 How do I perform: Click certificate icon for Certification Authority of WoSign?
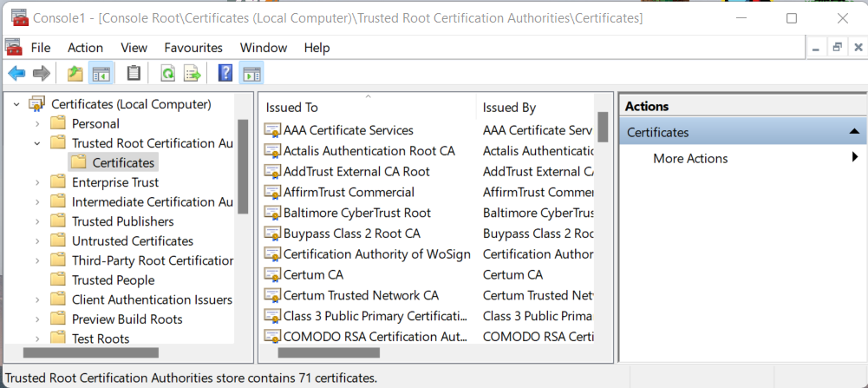pos(271,253)
